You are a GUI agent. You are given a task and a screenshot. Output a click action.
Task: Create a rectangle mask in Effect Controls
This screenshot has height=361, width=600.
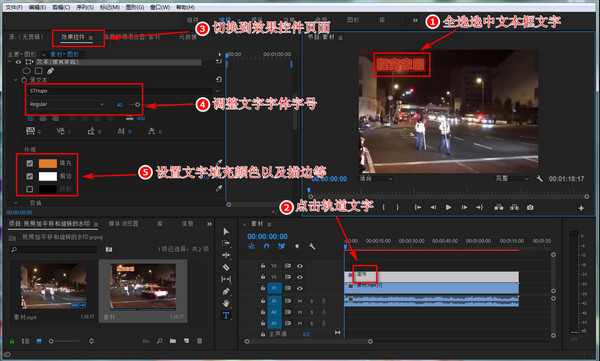click(x=39, y=71)
